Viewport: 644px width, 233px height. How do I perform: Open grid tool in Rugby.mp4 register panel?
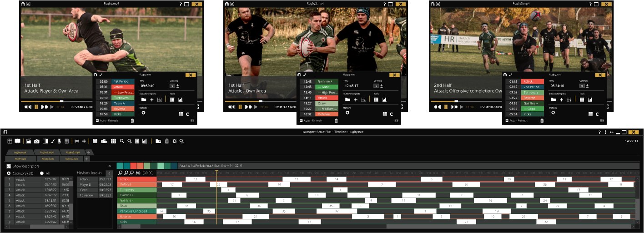[172, 99]
